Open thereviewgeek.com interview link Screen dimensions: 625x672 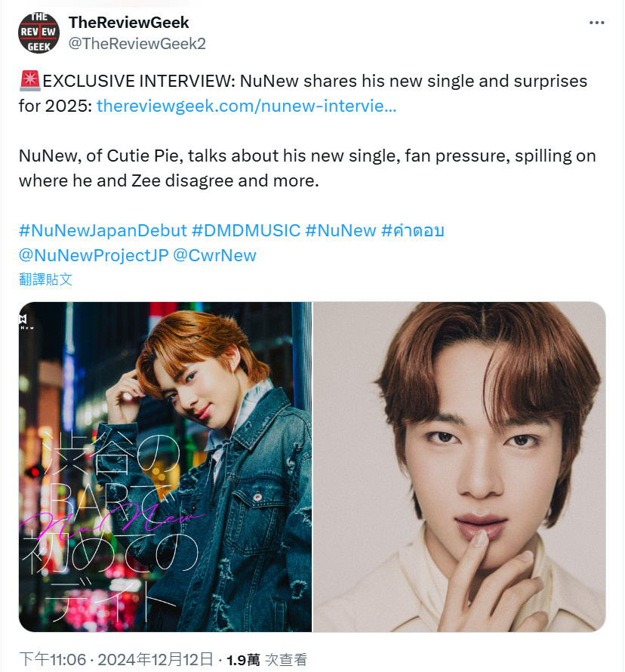246,106
